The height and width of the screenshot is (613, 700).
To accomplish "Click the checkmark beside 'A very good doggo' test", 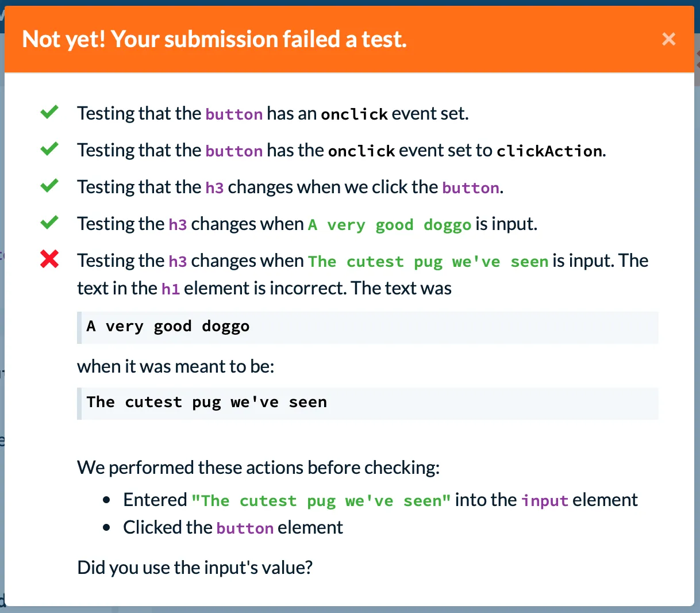I will tap(49, 222).
